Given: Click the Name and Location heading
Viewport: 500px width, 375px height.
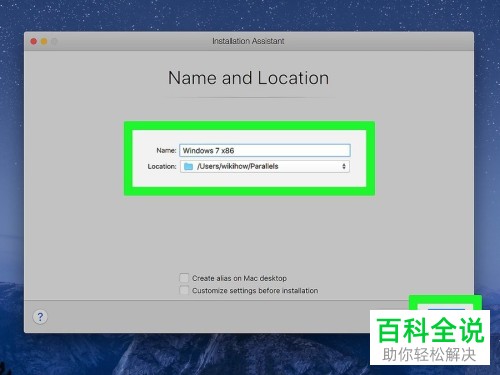Looking at the screenshot, I should coord(248,78).
